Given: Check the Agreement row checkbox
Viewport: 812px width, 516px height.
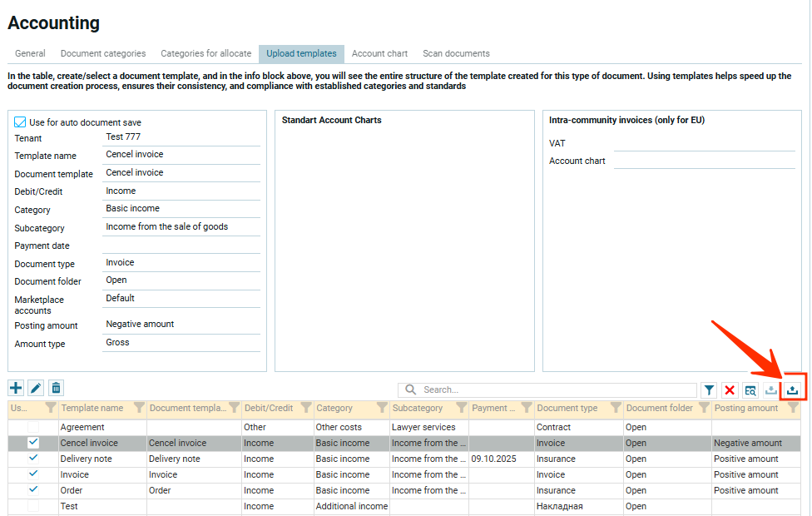Looking at the screenshot, I should (33, 427).
